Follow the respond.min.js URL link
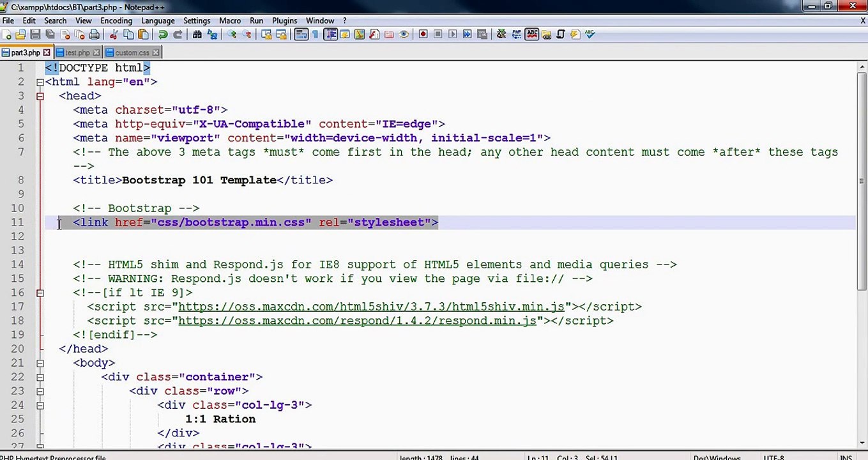The height and width of the screenshot is (460, 868). 357,321
